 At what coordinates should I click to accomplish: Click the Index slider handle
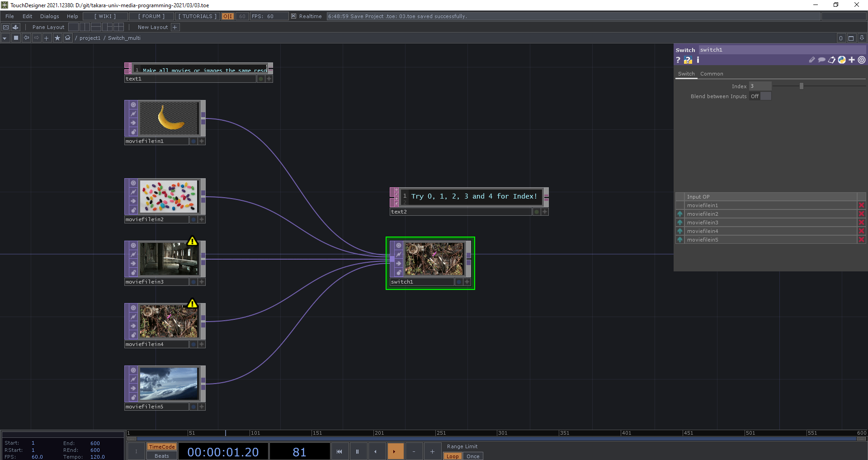[x=801, y=86]
